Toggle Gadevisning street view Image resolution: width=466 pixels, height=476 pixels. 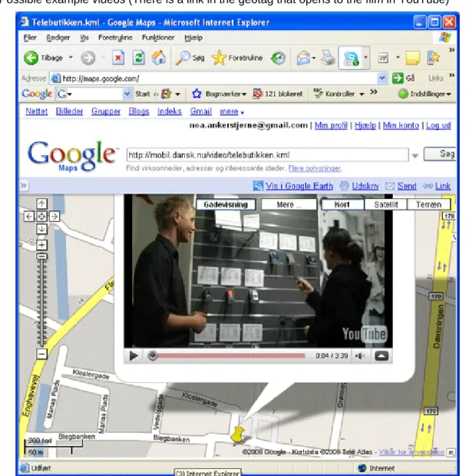coord(226,205)
